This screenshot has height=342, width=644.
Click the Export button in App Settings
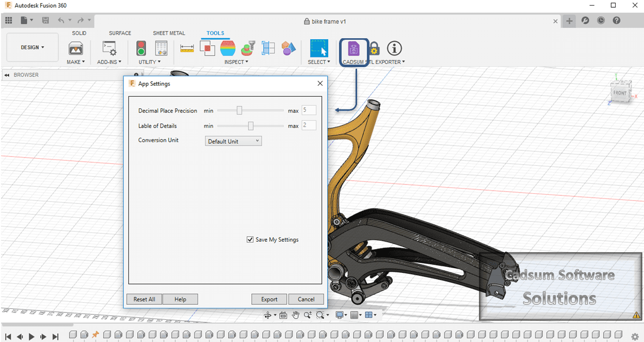coord(269,299)
